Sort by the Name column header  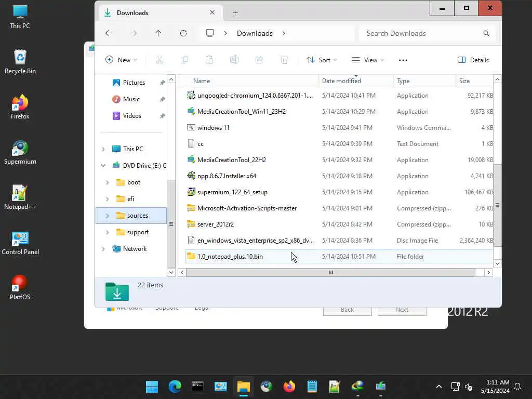249,81
